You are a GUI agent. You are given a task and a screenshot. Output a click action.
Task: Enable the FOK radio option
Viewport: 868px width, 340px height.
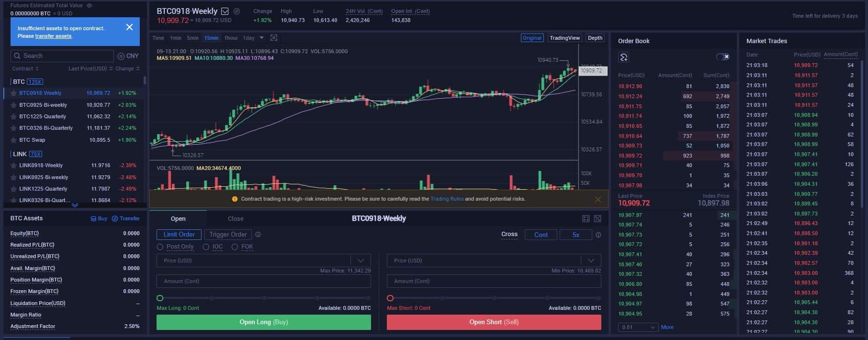tap(235, 247)
